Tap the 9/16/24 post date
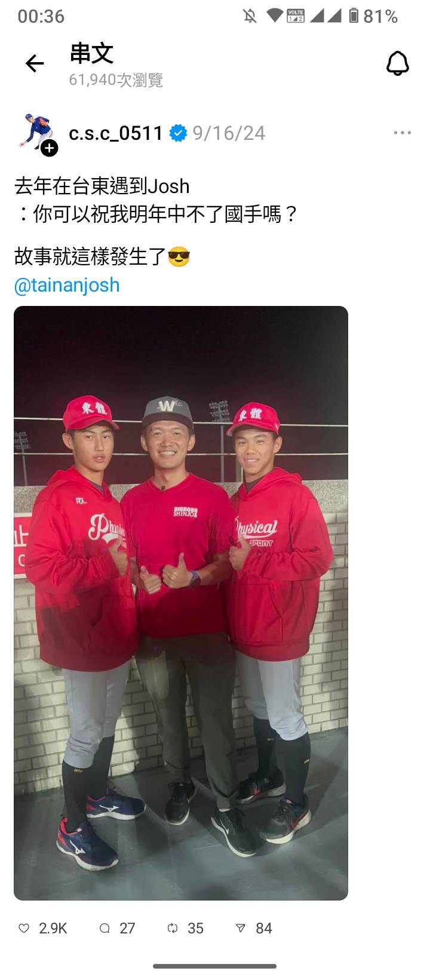The image size is (430, 980). [x=229, y=133]
